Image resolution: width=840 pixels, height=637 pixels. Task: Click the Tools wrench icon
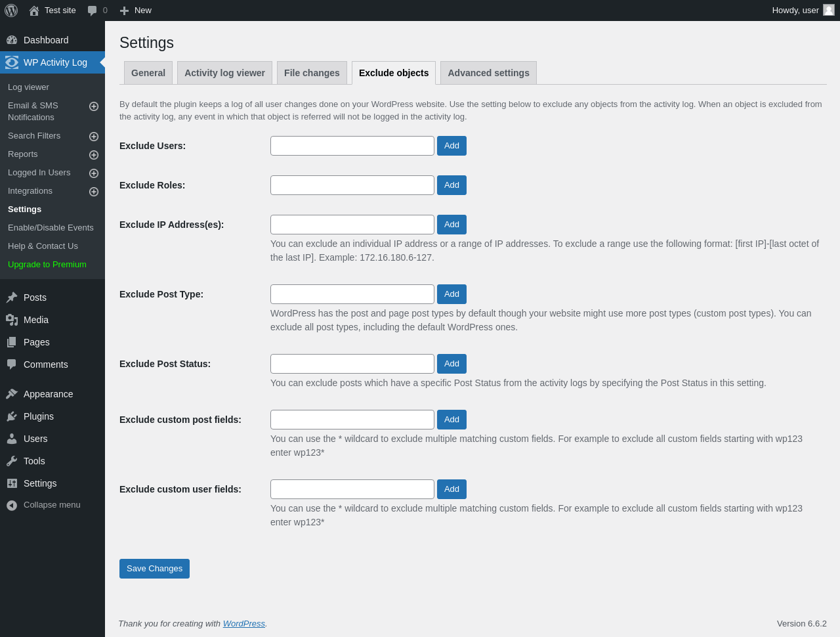tap(12, 461)
